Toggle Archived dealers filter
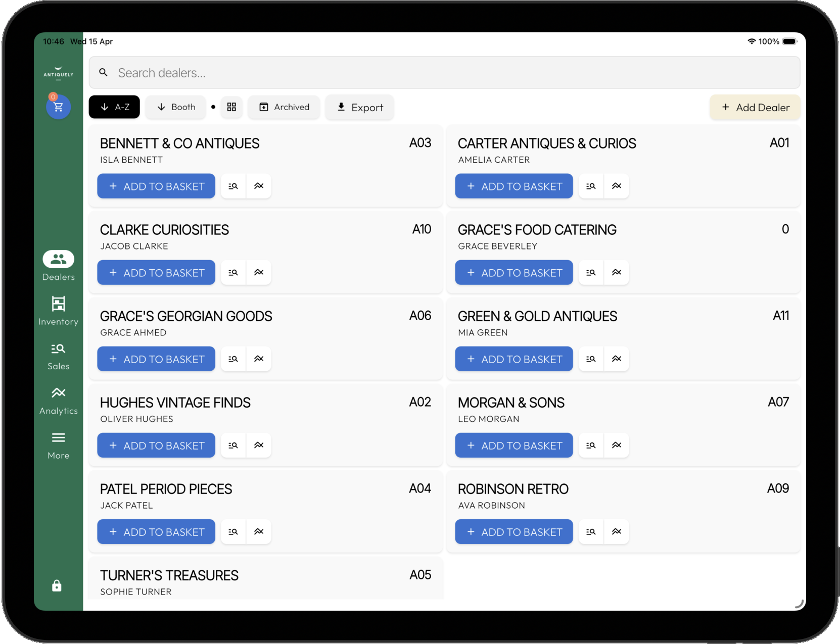 click(x=284, y=107)
